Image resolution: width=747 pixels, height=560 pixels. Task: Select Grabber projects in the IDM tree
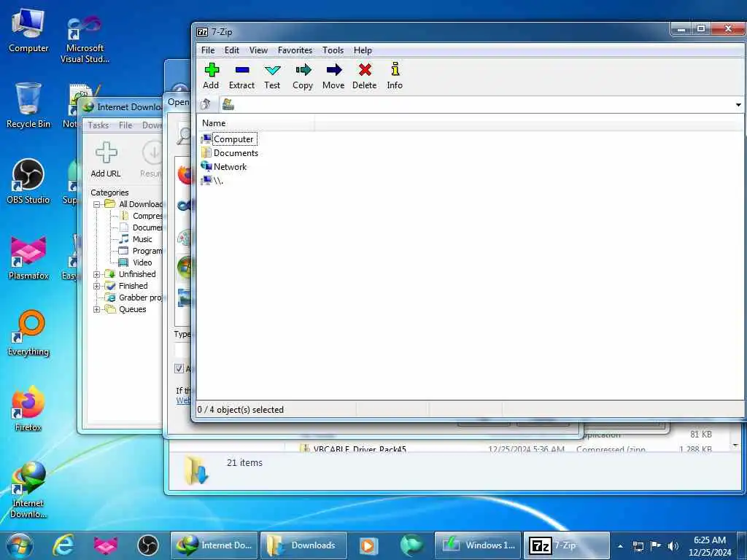click(134, 297)
